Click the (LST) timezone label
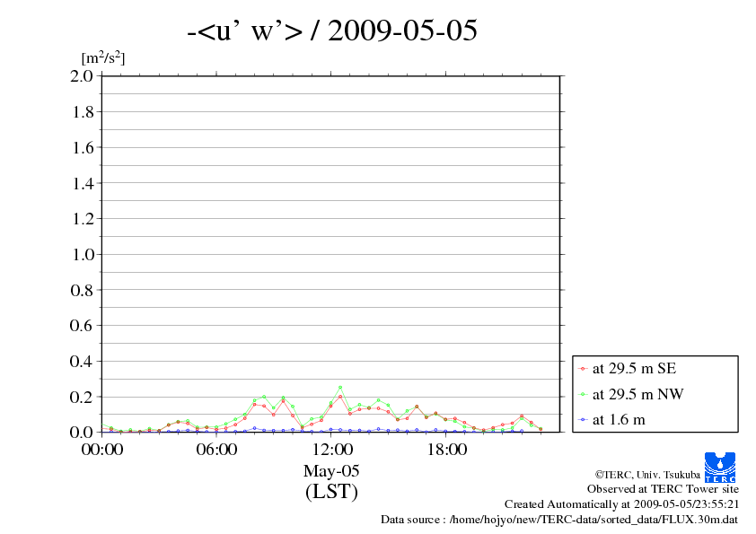The height and width of the screenshot is (534, 756). pos(331,492)
